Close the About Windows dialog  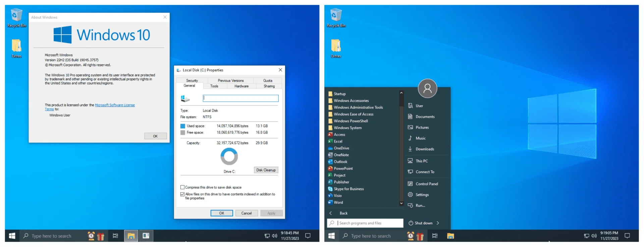click(165, 17)
